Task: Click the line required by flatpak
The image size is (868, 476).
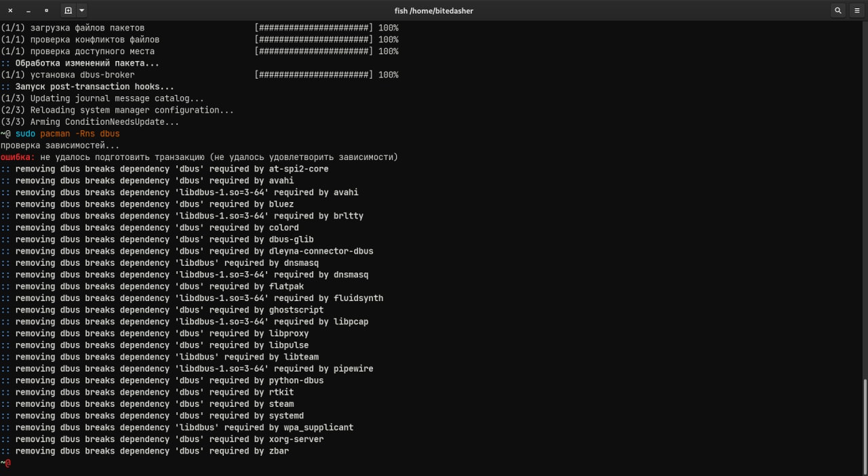Action: pyautogui.click(x=152, y=286)
